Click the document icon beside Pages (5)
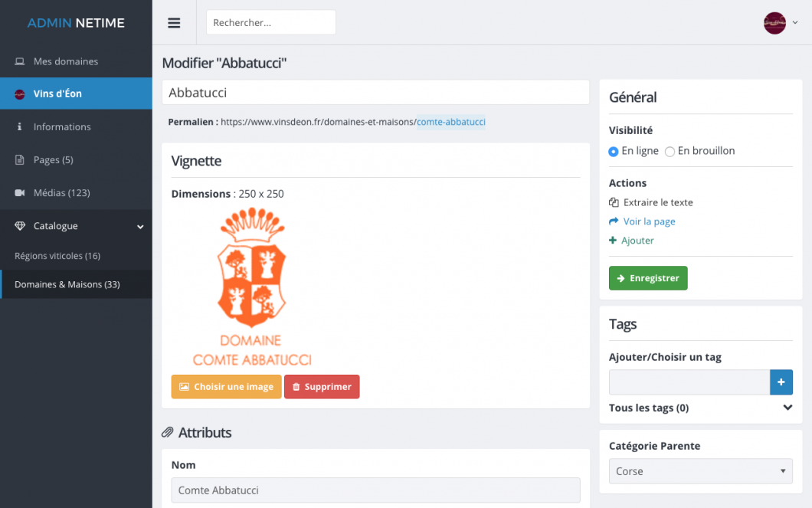This screenshot has height=508, width=812. click(x=20, y=159)
